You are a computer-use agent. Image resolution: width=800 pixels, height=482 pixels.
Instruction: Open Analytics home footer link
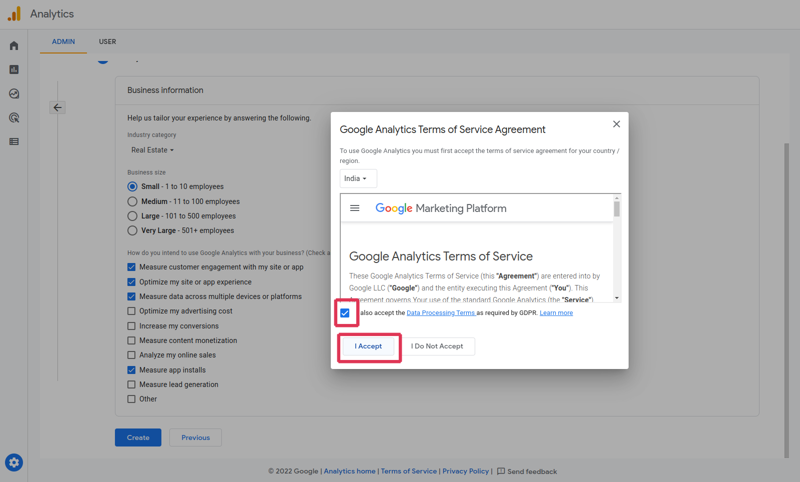pyautogui.click(x=349, y=471)
